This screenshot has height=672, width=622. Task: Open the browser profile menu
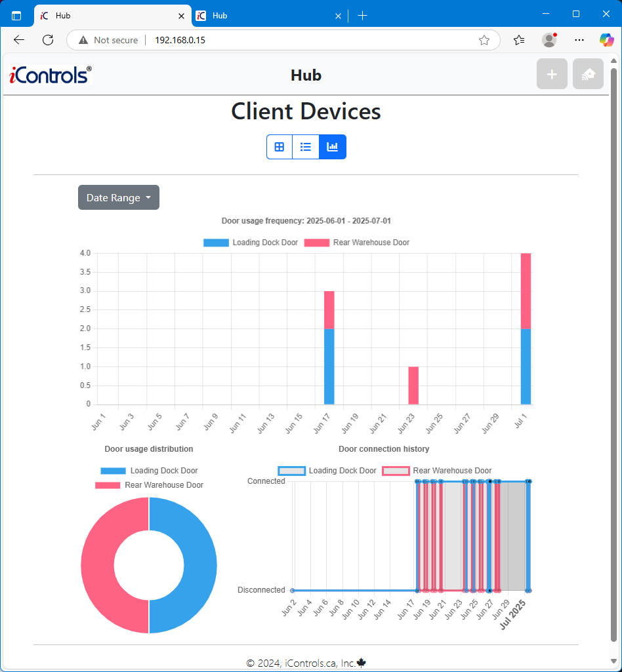click(549, 40)
